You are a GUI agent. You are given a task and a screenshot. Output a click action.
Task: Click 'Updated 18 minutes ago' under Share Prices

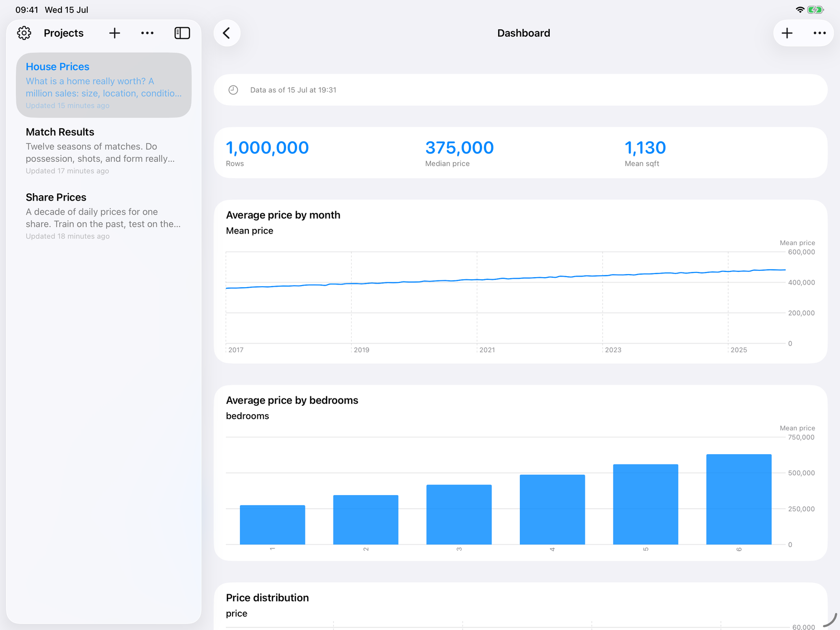coord(68,236)
